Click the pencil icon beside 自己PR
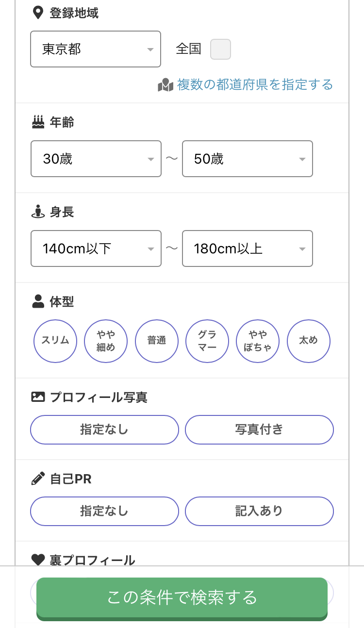 click(38, 479)
